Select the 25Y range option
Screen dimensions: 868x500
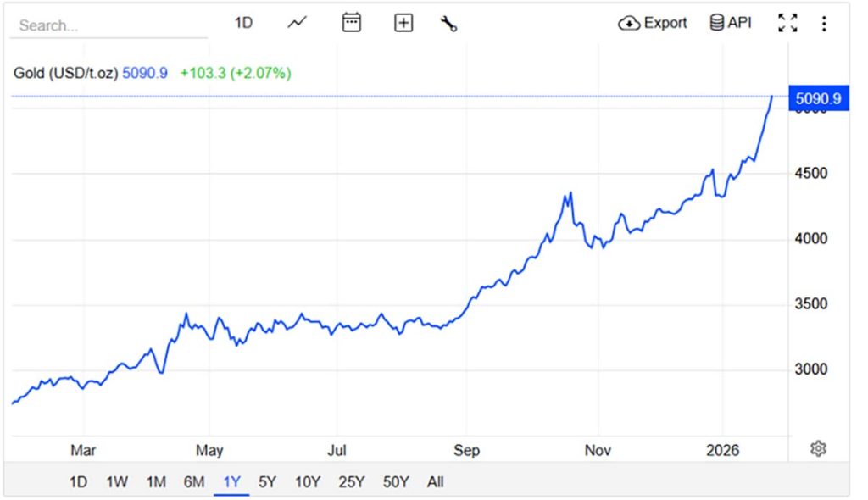click(x=351, y=481)
